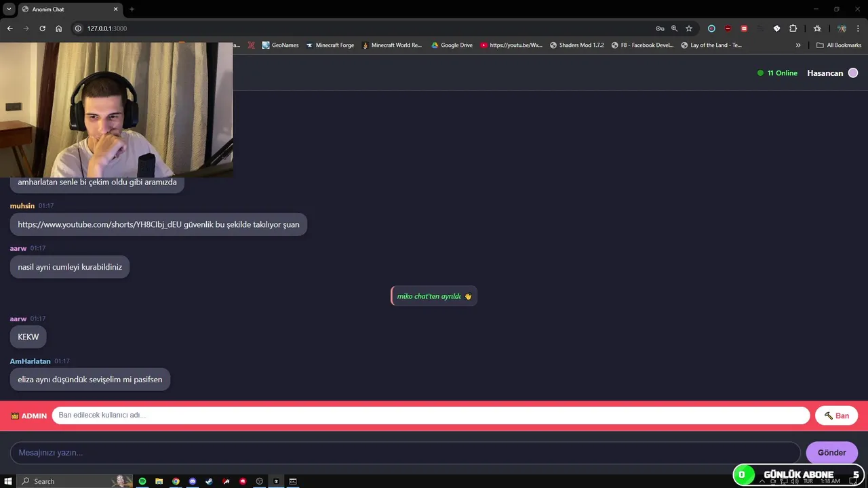The image size is (868, 488).
Task: Open Steam from the taskbar
Action: 209,481
